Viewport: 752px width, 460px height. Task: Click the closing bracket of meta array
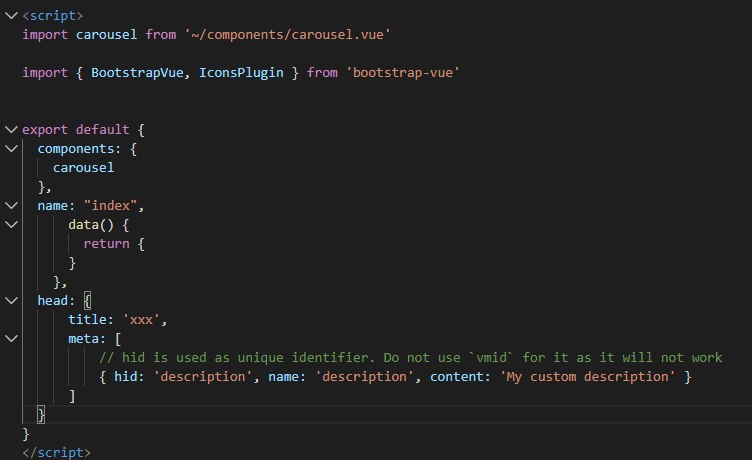point(72,396)
